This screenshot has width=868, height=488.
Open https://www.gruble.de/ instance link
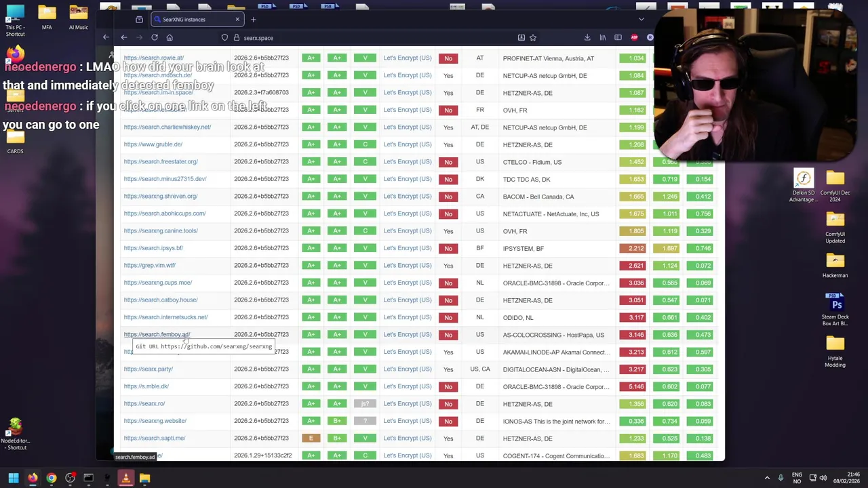click(153, 144)
